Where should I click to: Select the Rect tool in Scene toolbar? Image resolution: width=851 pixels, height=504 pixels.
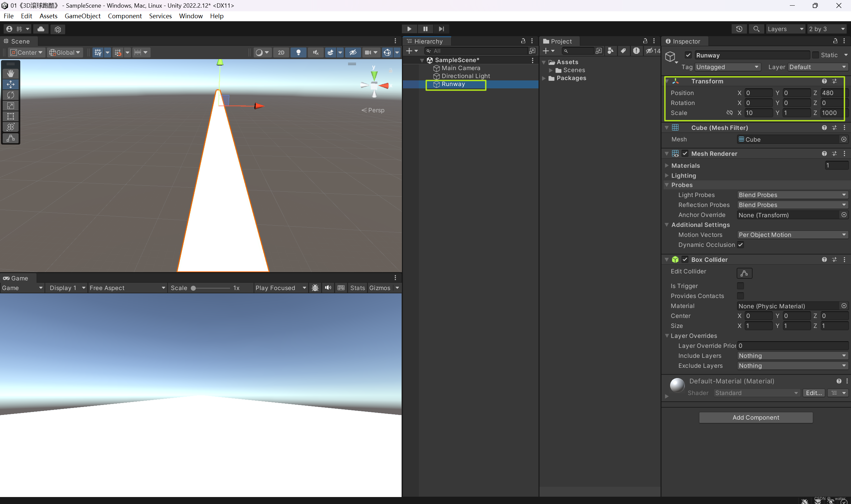(x=11, y=116)
